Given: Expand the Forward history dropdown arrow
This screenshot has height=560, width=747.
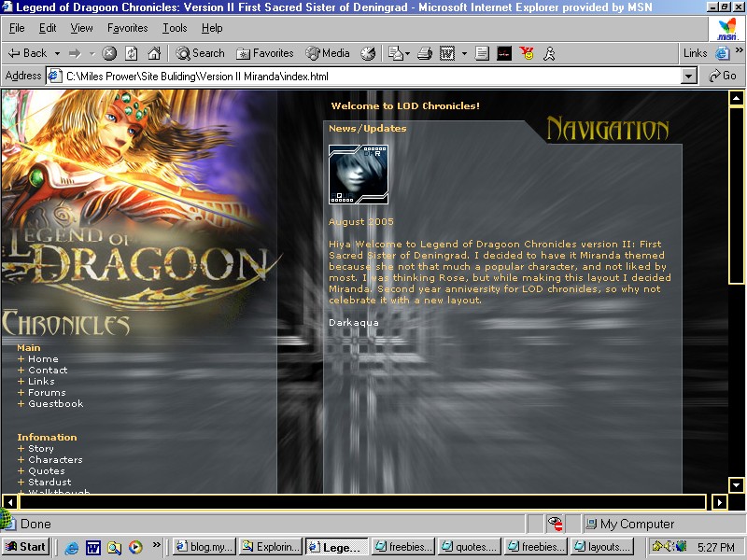Looking at the screenshot, I should (92, 54).
